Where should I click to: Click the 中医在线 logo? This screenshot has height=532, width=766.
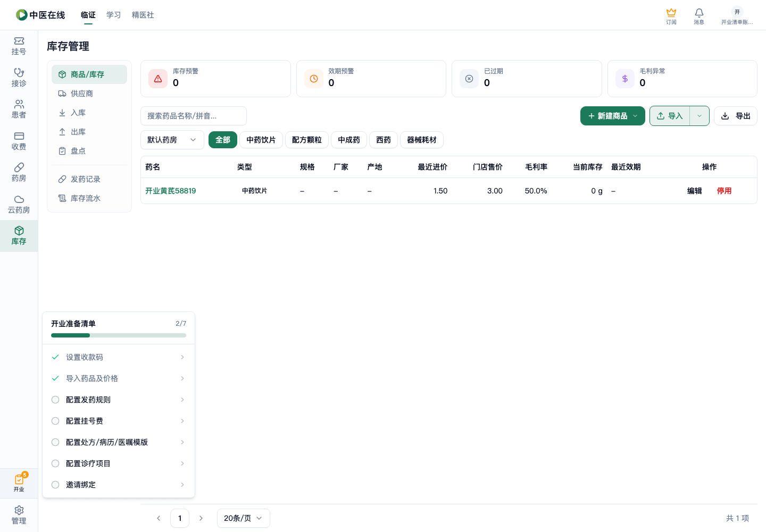[x=40, y=15]
